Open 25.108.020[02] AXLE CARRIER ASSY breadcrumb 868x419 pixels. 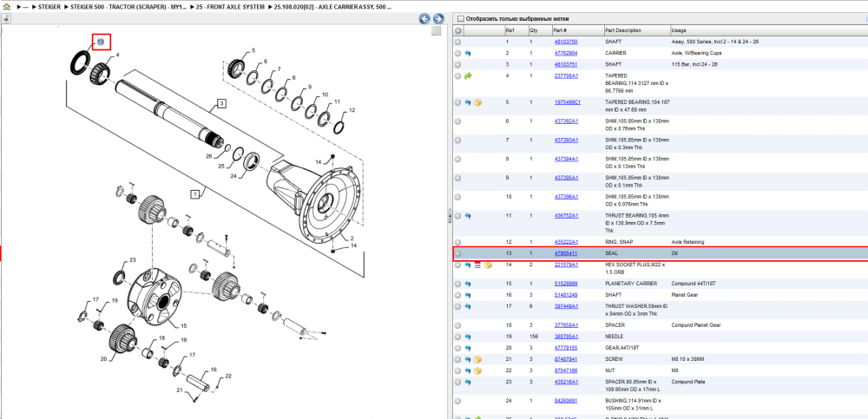[333, 8]
